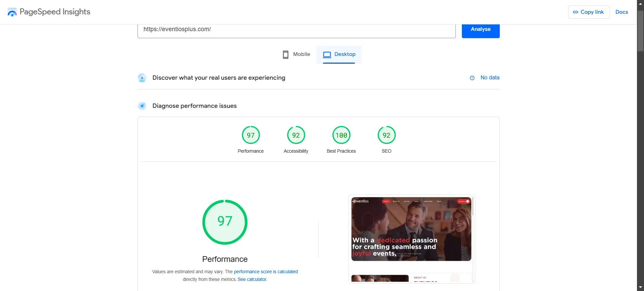Screen dimensions: 644x291
Task: Select the SEO 92 score gauge
Action: coord(387,135)
